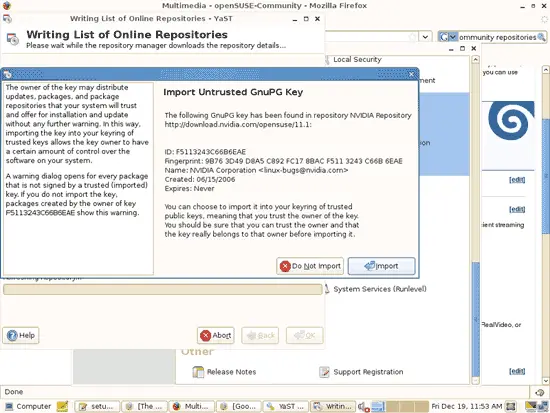The width and height of the screenshot is (550, 413).
Task: Click the openSUSE spiral logo in Firefox
Action: click(511, 121)
